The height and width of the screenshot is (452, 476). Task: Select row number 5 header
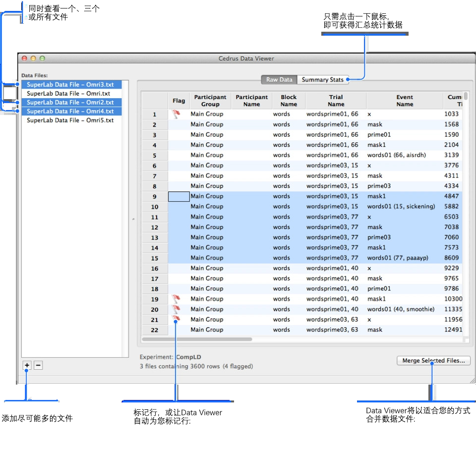[155, 155]
